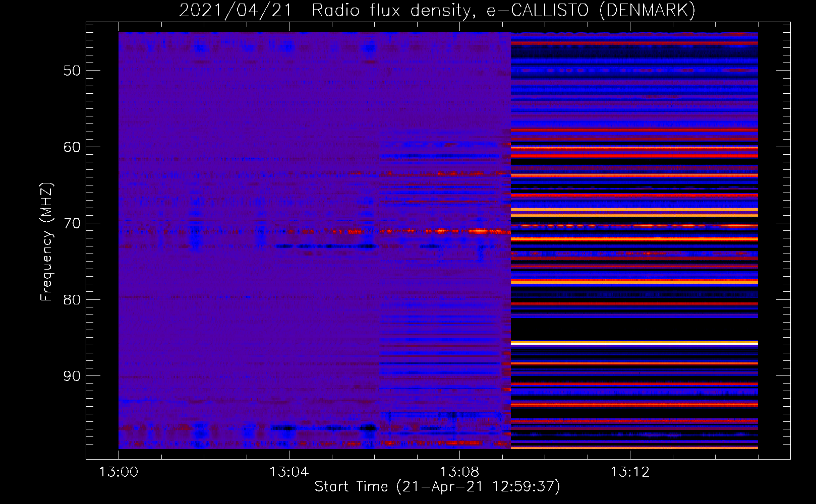This screenshot has height=504, width=816.
Task: Click the '13:12' time tick label
Action: pyautogui.click(x=630, y=472)
